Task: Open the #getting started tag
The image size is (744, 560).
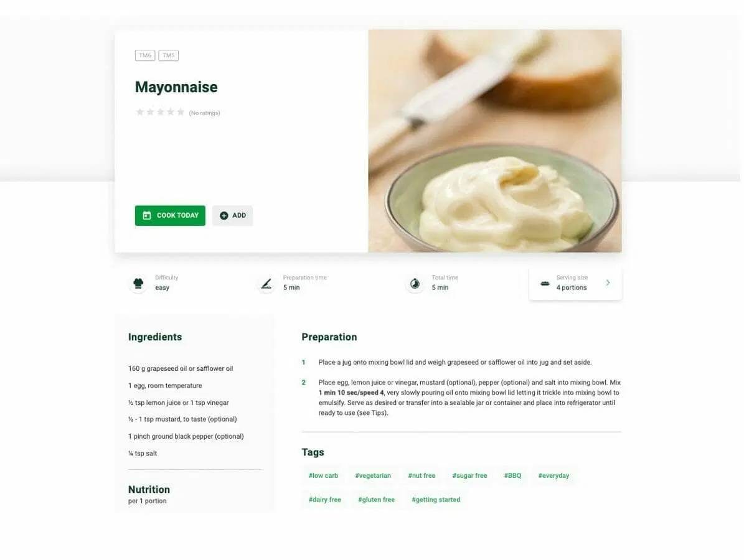Action: coord(436,500)
